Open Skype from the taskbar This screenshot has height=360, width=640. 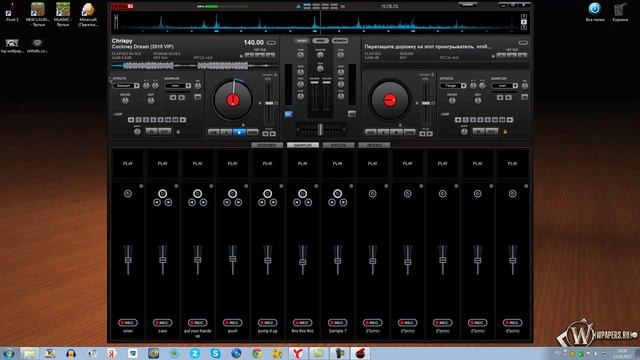pyautogui.click(x=216, y=353)
